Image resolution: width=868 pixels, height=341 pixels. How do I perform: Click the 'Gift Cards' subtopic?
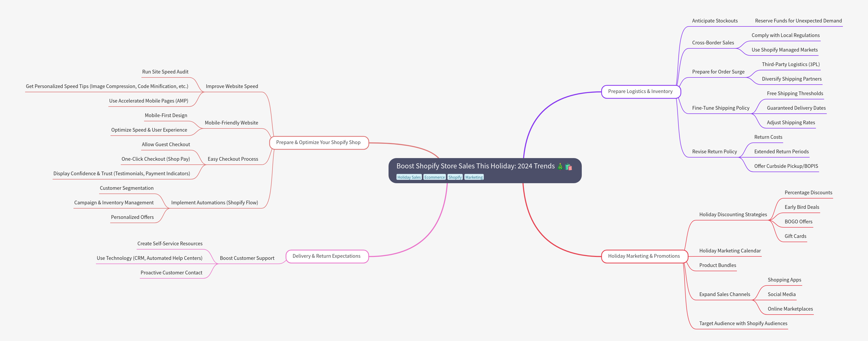[x=795, y=236]
